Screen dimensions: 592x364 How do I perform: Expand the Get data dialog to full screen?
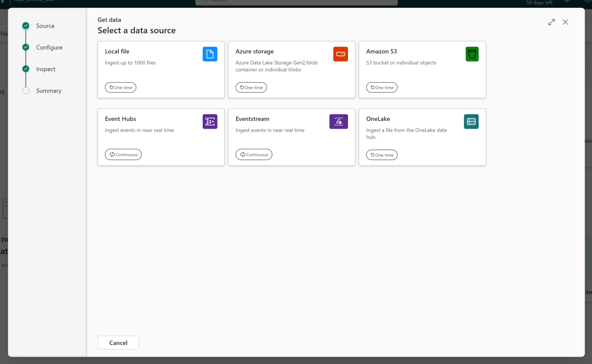551,22
